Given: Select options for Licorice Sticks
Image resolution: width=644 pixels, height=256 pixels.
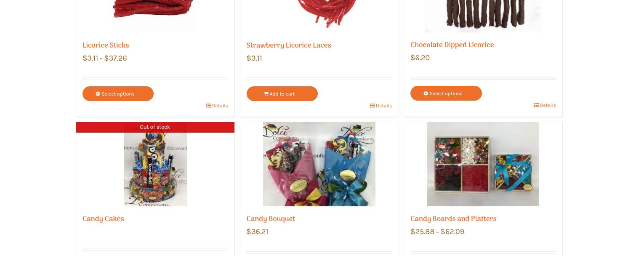Looking at the screenshot, I should pyautogui.click(x=118, y=93).
